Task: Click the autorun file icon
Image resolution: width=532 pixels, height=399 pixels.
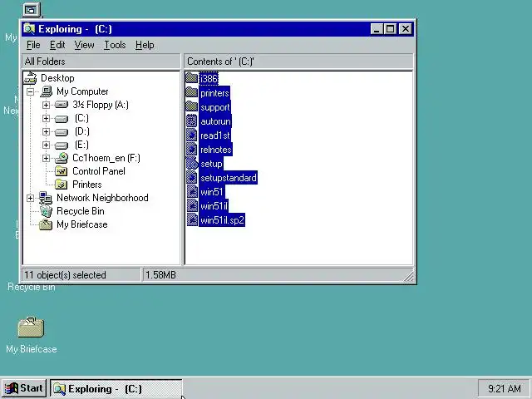Action: pos(192,121)
